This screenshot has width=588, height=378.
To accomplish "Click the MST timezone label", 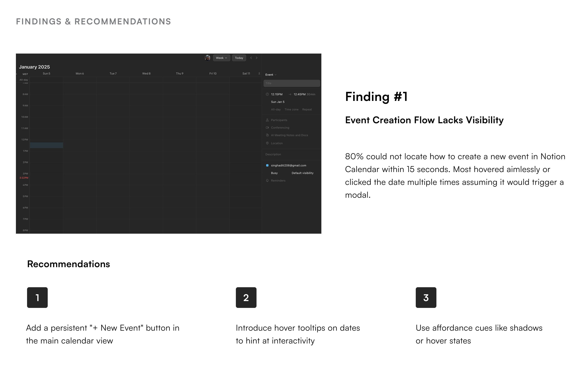I will point(25,74).
